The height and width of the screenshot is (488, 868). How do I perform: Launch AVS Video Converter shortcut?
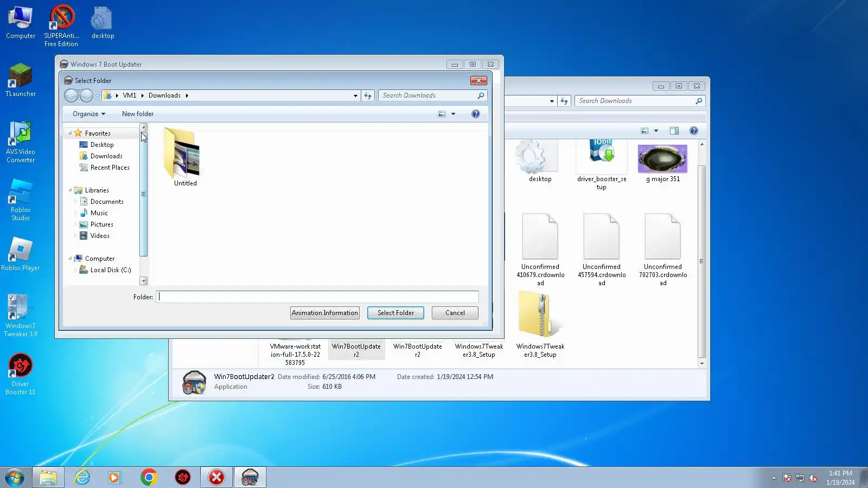21,142
